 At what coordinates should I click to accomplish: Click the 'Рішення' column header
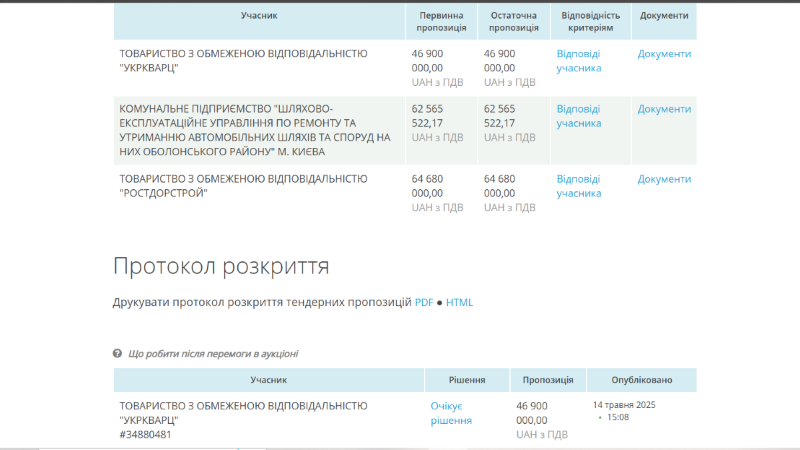click(x=467, y=380)
